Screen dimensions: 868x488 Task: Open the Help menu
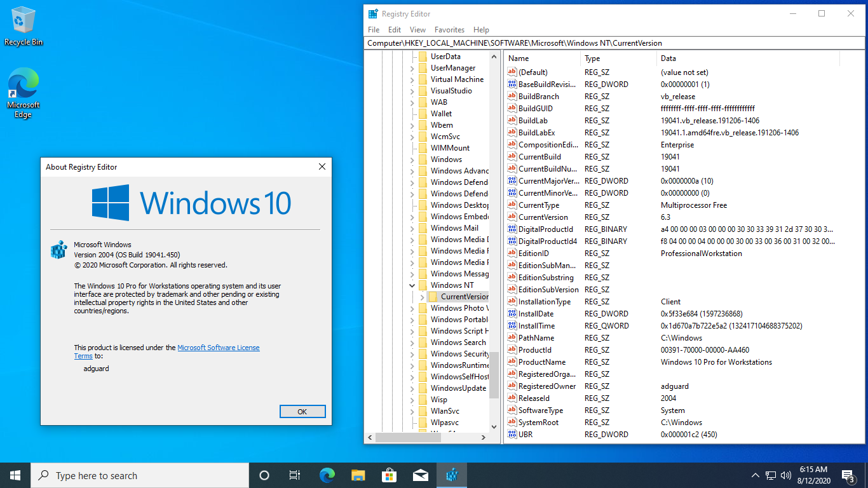[x=482, y=30]
